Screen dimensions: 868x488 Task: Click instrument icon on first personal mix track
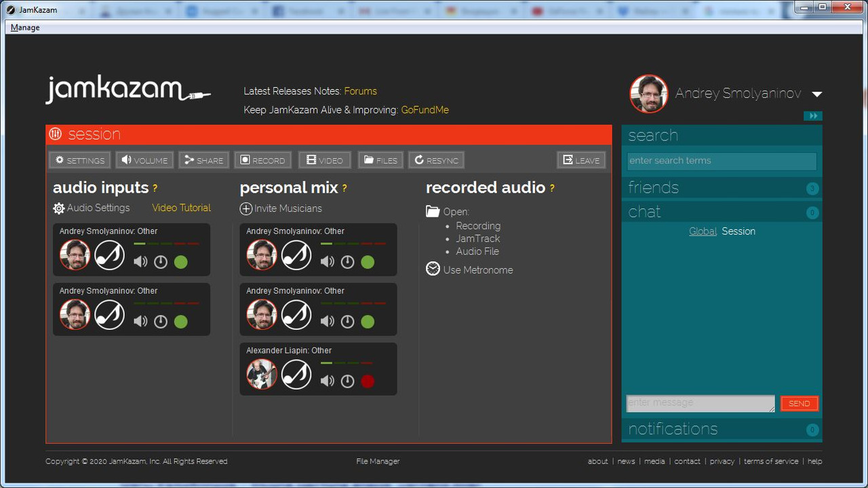point(296,255)
